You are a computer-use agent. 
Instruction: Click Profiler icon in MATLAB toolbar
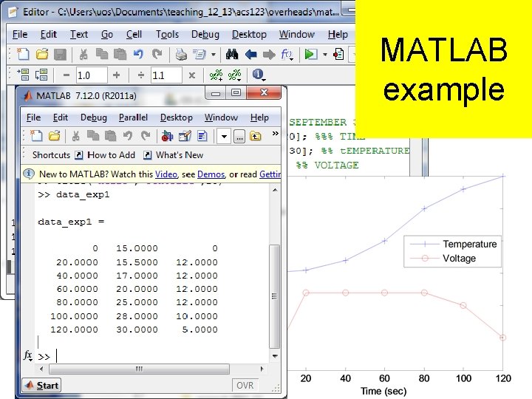(202, 136)
